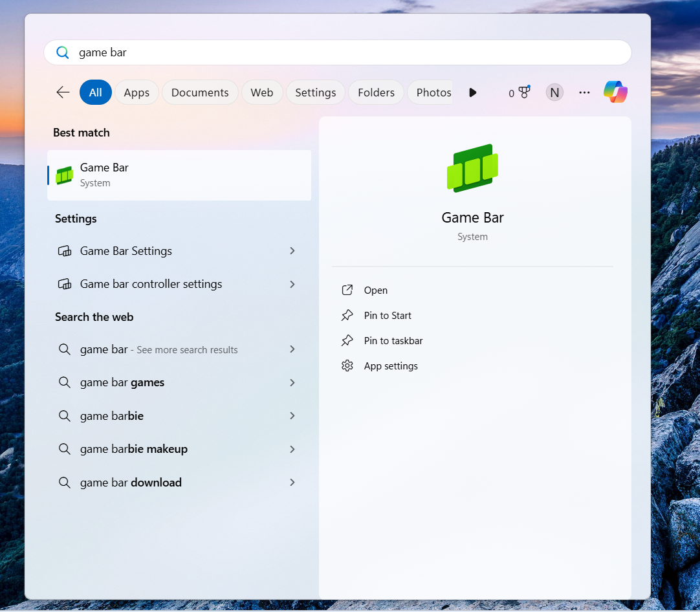700x612 pixels.
Task: Pin Game Bar to Start
Action: [387, 316]
